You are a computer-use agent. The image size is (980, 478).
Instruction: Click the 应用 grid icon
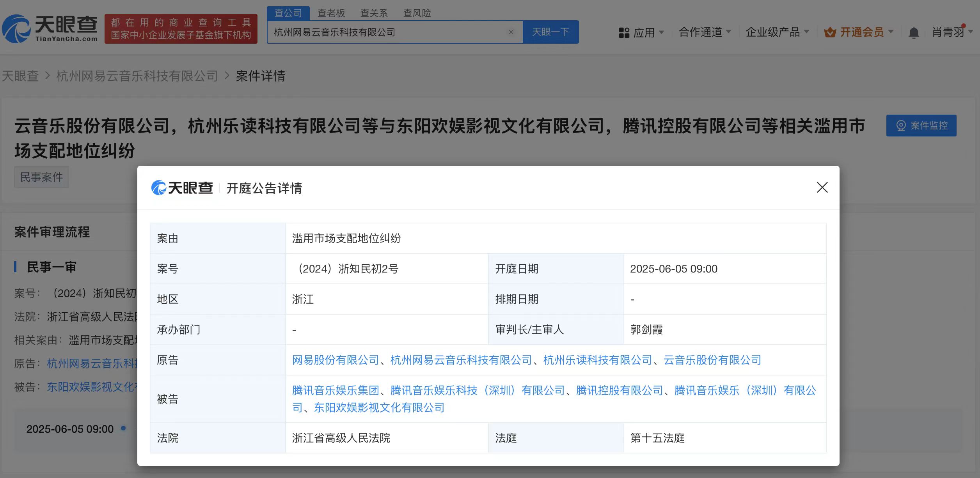(624, 32)
